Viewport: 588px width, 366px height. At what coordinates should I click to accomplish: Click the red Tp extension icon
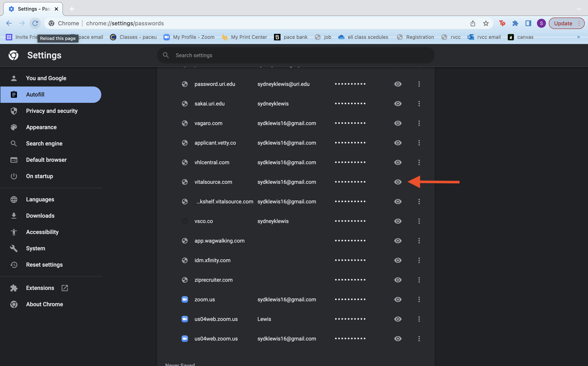502,23
